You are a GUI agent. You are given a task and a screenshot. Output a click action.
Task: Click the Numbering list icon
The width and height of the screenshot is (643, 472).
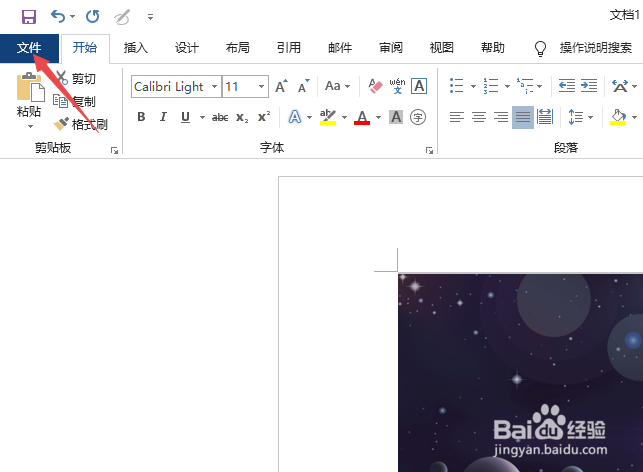point(490,86)
